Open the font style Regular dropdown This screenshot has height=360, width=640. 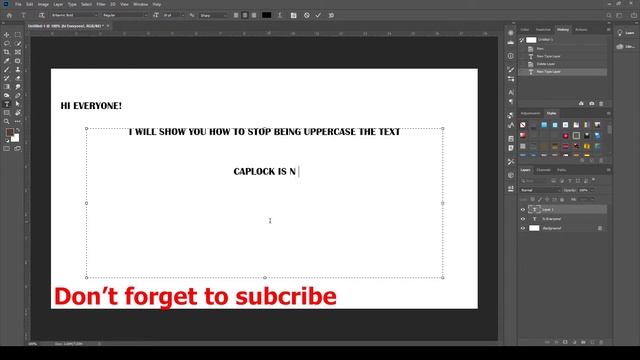pos(125,16)
